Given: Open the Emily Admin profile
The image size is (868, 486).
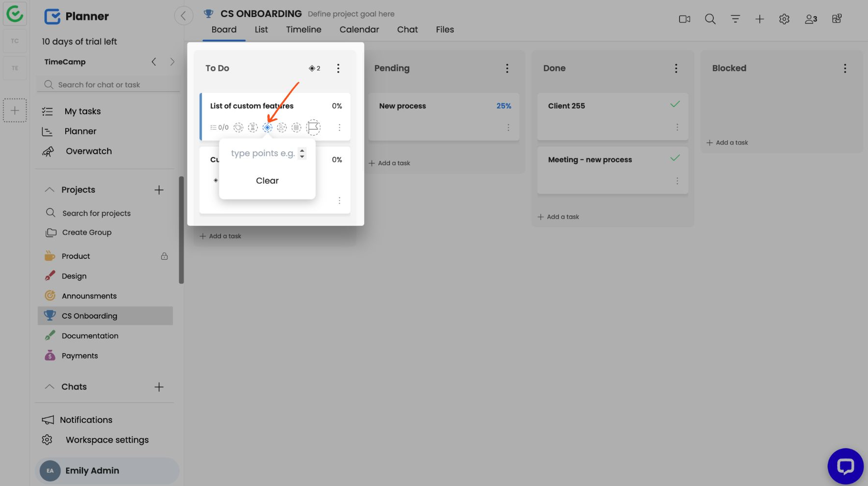Looking at the screenshot, I should click(107, 470).
